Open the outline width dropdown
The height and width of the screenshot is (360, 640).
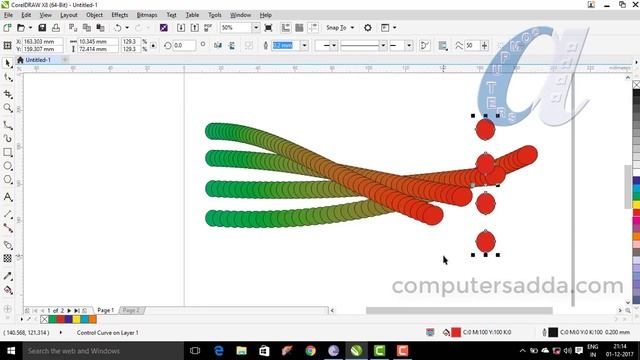(x=304, y=45)
